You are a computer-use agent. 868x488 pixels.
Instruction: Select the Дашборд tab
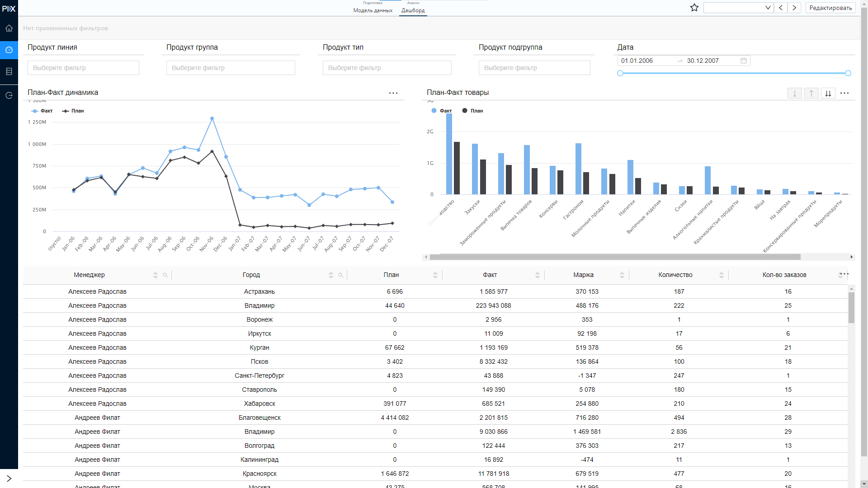[x=413, y=10]
